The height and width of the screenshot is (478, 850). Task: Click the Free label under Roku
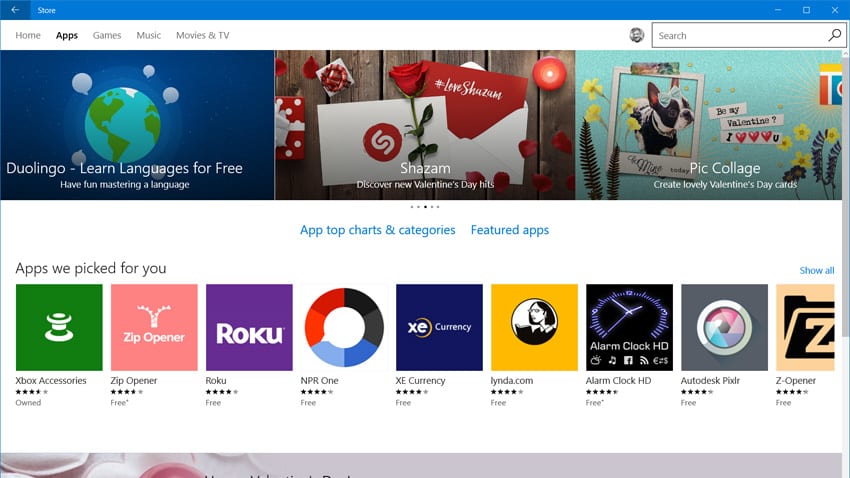[213, 403]
